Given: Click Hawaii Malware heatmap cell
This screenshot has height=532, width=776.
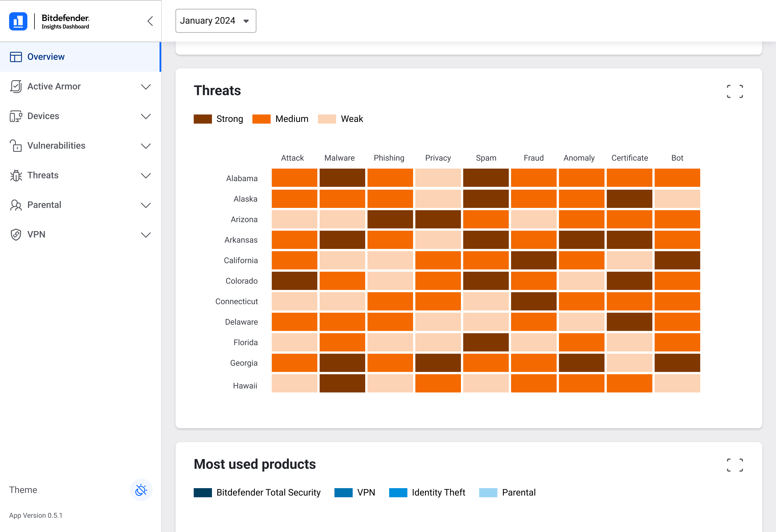Looking at the screenshot, I should pos(342,383).
